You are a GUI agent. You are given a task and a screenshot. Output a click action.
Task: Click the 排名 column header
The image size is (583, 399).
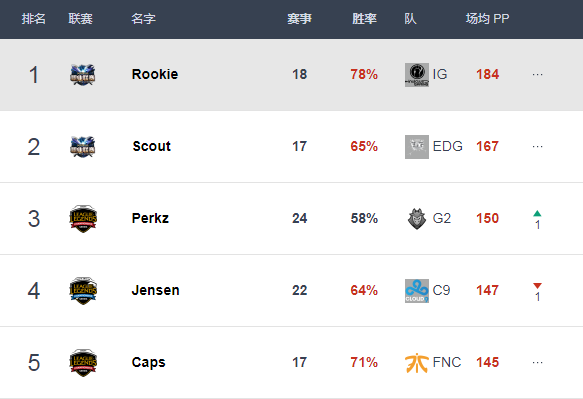(x=33, y=19)
